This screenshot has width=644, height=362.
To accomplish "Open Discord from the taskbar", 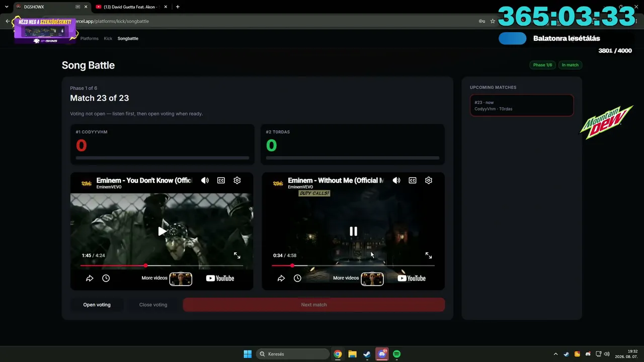I will point(382,354).
